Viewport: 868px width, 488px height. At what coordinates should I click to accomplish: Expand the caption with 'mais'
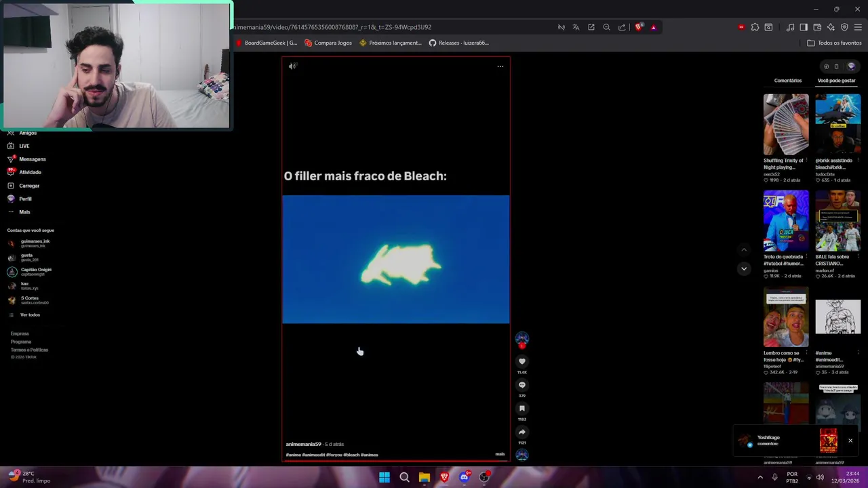(x=500, y=454)
